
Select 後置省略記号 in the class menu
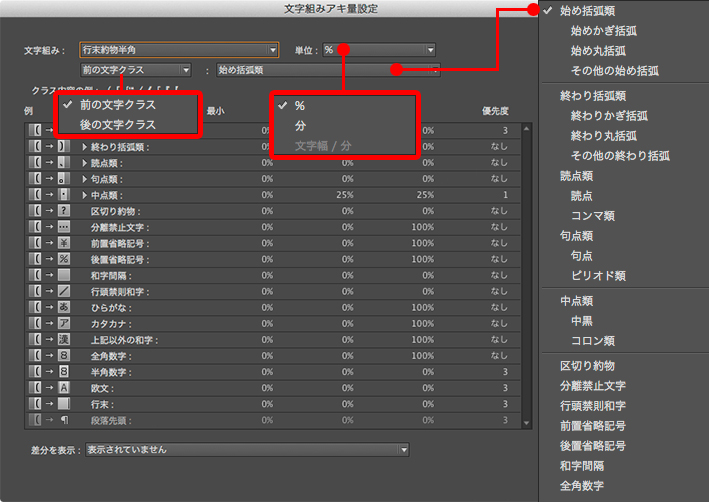(x=593, y=446)
